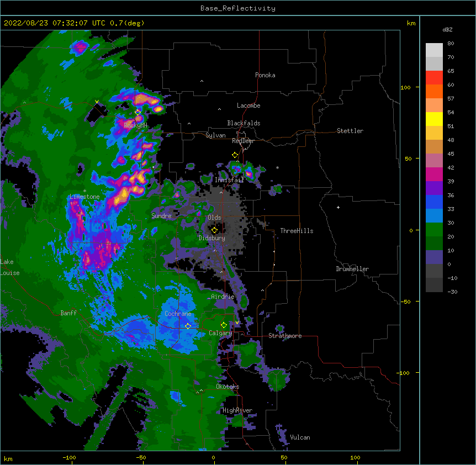Image resolution: width=476 pixels, height=465 pixels.
Task: Click the Limestone label
Action: point(84,197)
